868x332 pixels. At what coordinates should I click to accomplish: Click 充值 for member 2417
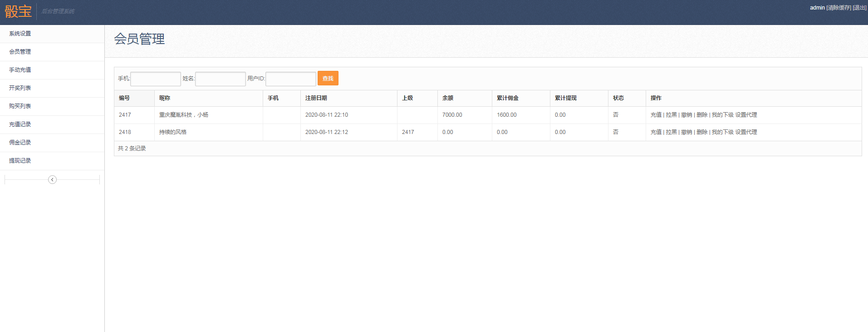pyautogui.click(x=656, y=115)
